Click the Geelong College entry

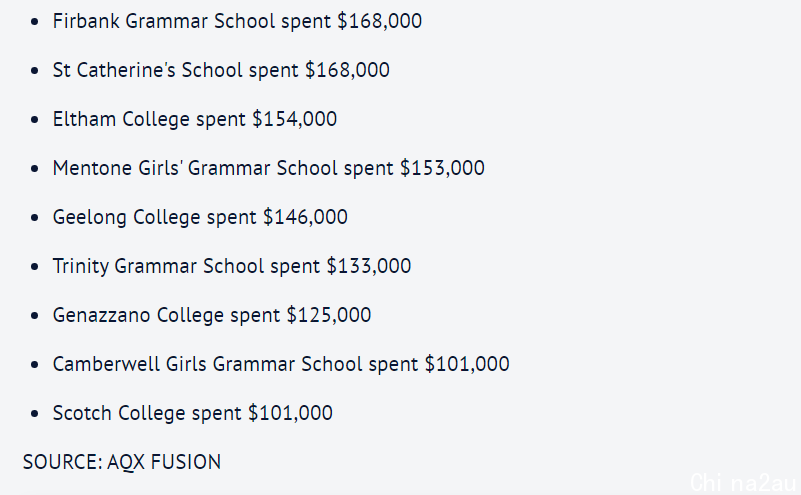pyautogui.click(x=200, y=218)
